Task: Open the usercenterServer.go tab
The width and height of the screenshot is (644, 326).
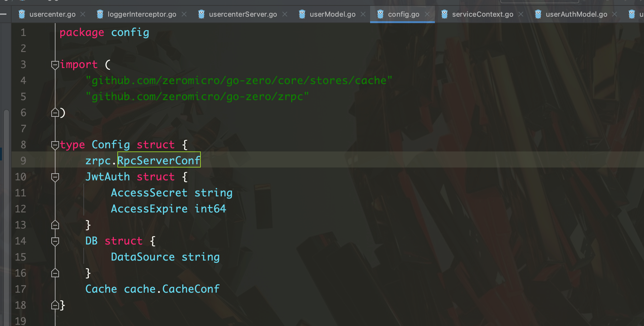Action: click(x=243, y=14)
